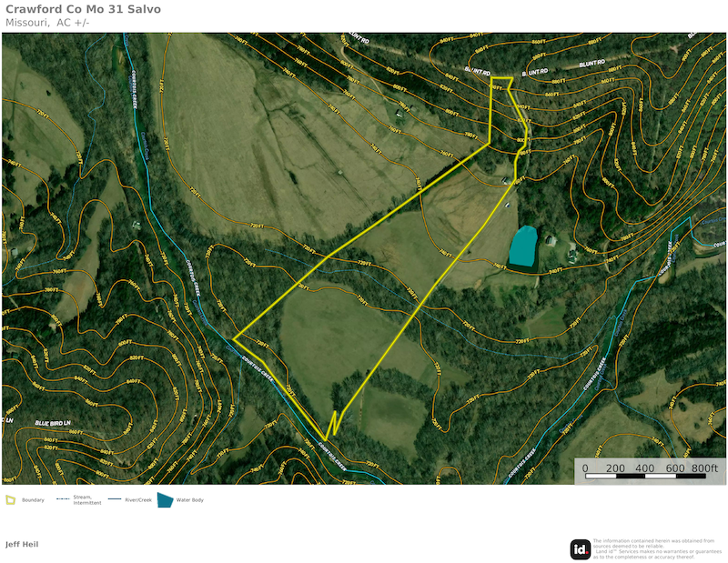
Task: Click the Blue Bird Ln road label
Action: click(x=52, y=423)
